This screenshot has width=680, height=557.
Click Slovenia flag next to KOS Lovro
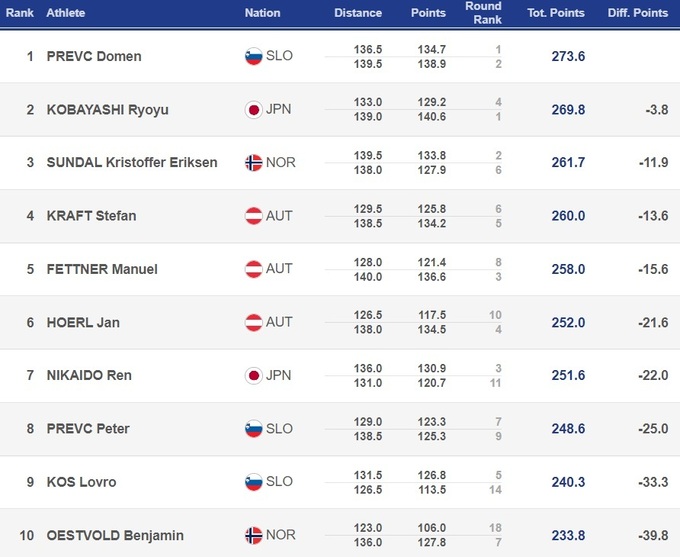254,481
